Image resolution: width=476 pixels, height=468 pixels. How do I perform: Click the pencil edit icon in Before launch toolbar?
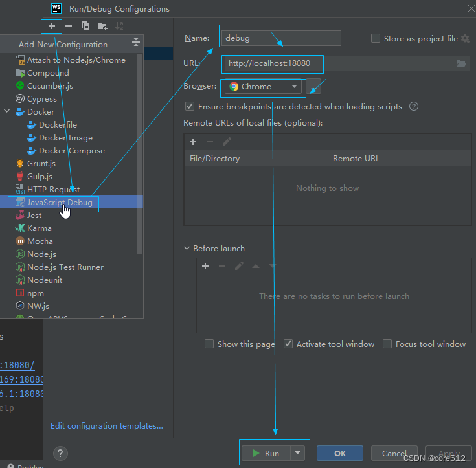(239, 266)
